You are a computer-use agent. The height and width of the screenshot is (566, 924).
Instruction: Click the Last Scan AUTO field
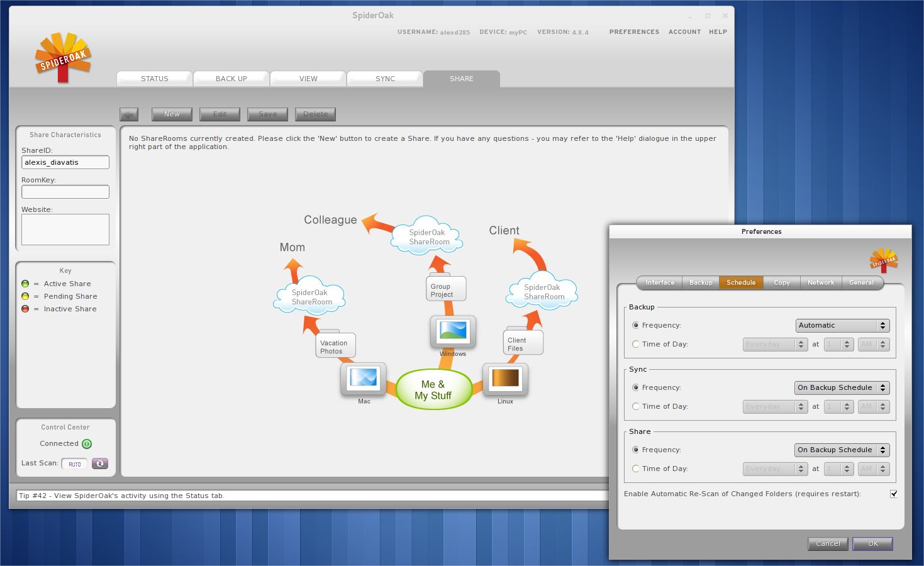point(74,464)
